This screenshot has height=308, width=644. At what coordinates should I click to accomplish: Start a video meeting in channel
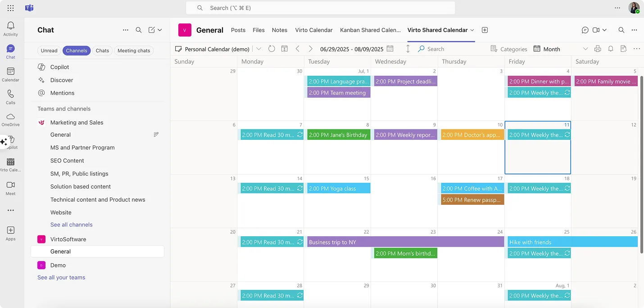[x=596, y=30]
